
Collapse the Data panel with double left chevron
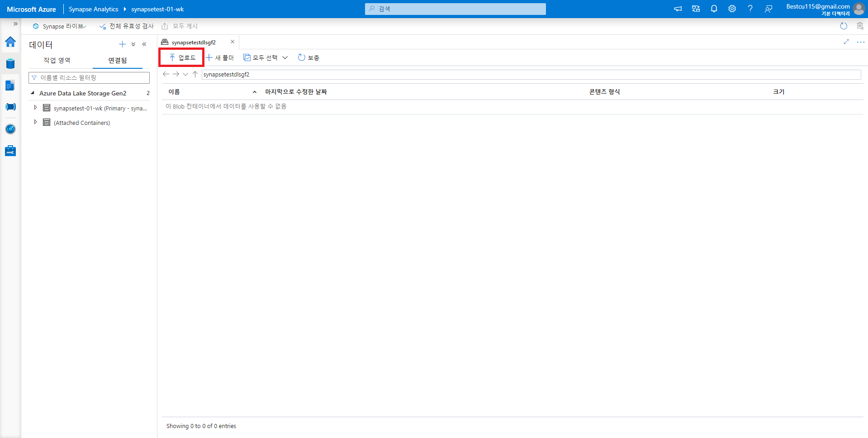click(x=144, y=44)
